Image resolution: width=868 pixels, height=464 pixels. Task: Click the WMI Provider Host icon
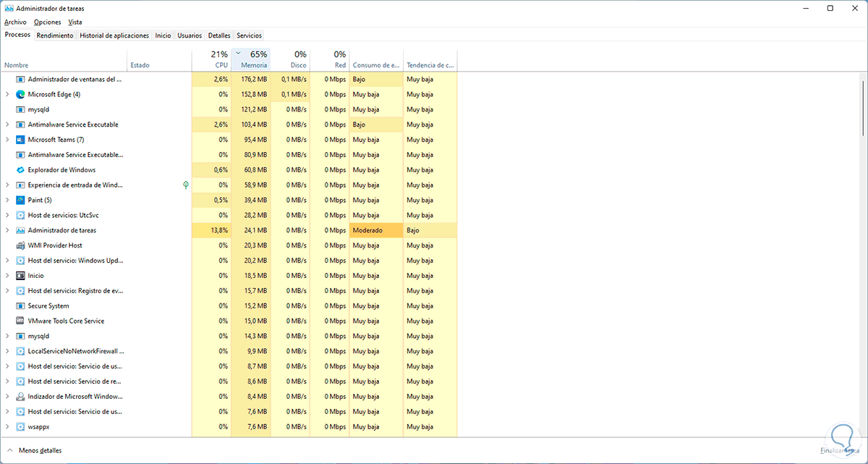[x=20, y=245]
